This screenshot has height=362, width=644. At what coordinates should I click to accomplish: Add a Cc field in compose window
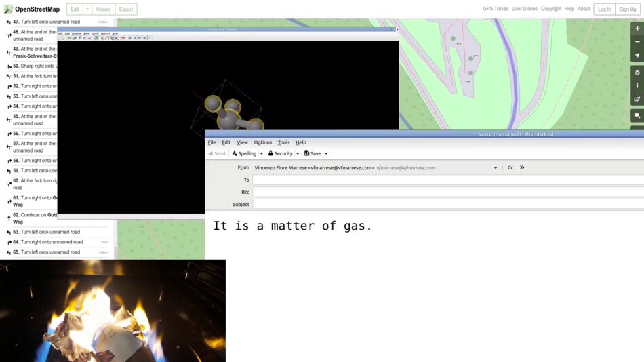(x=510, y=167)
